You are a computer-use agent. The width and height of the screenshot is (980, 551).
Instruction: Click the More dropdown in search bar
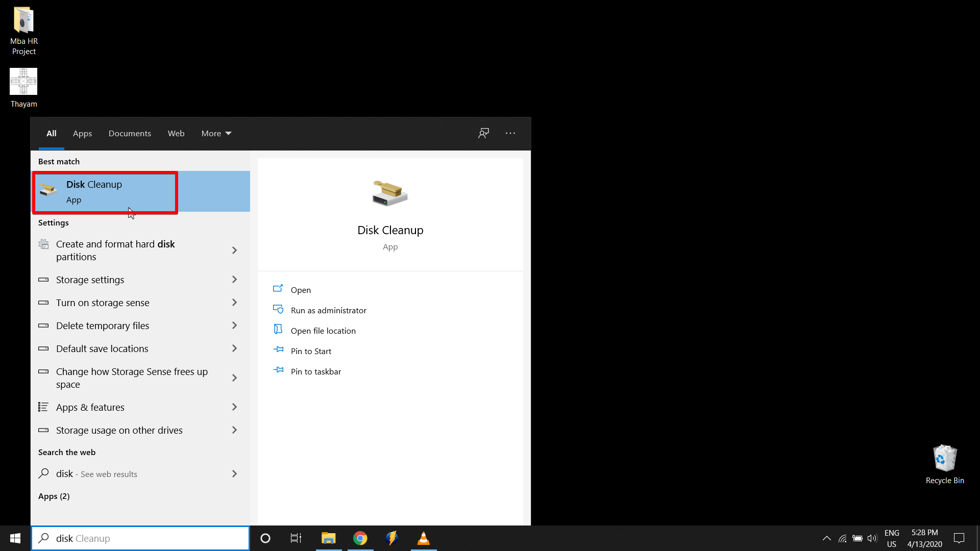tap(215, 133)
